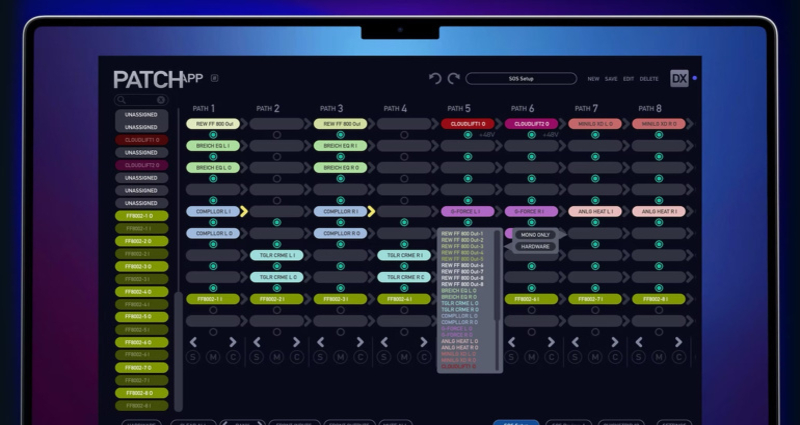
Task: Click the yellow chevron after COMPLLOR R I
Action: pyautogui.click(x=371, y=211)
